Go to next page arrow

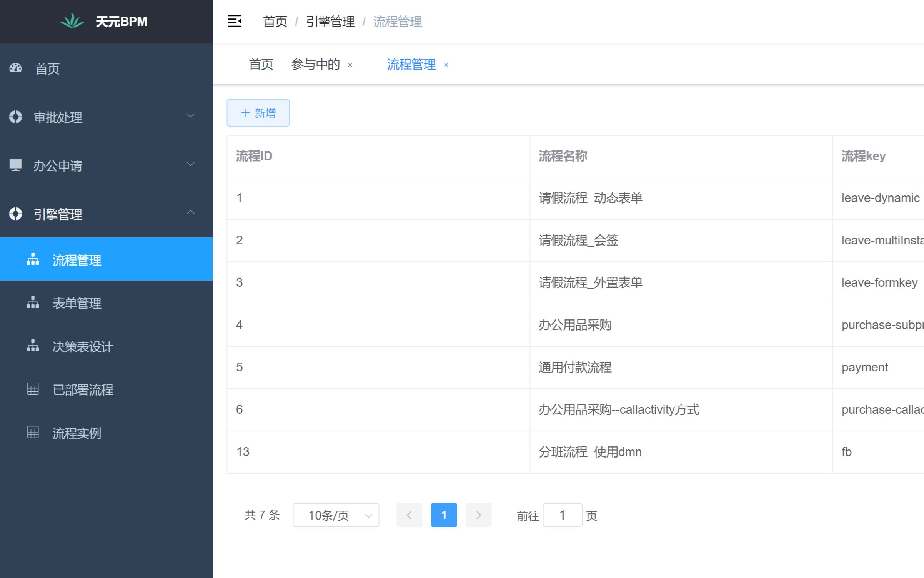point(478,515)
